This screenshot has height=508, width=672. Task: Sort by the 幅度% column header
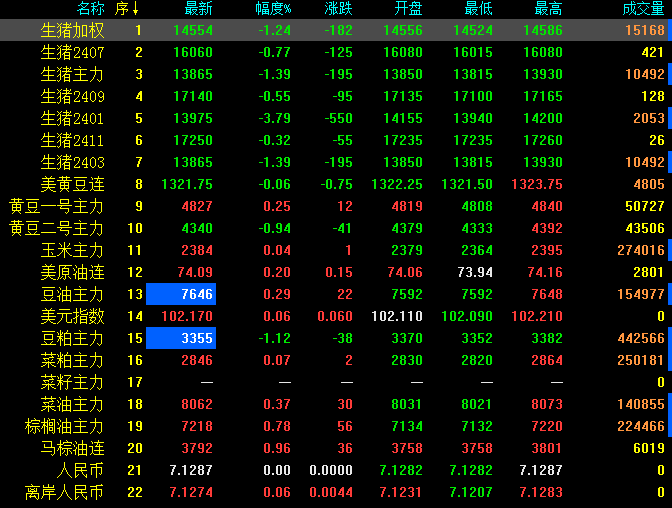(x=273, y=8)
